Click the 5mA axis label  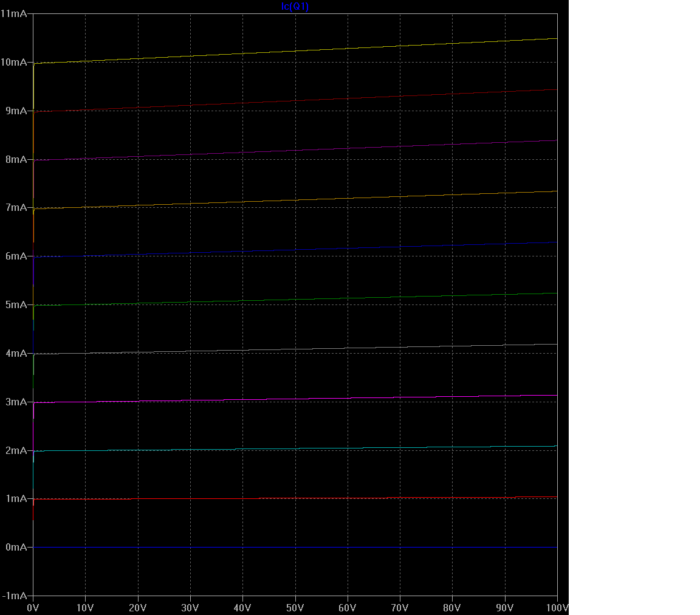(x=16, y=304)
